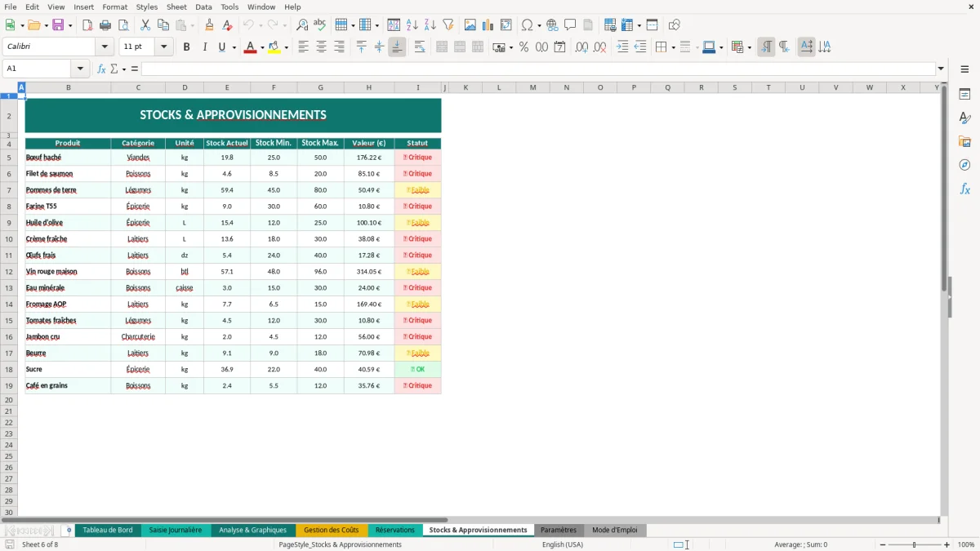980x551 pixels.
Task: Click PageStyle_Stocks & Approvisionnements in status bar
Action: coord(341,544)
